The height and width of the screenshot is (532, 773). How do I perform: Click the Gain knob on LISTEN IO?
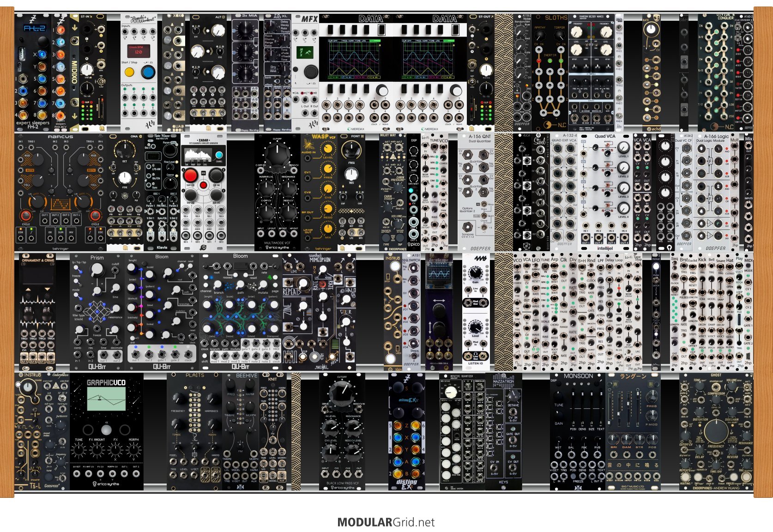(475, 272)
